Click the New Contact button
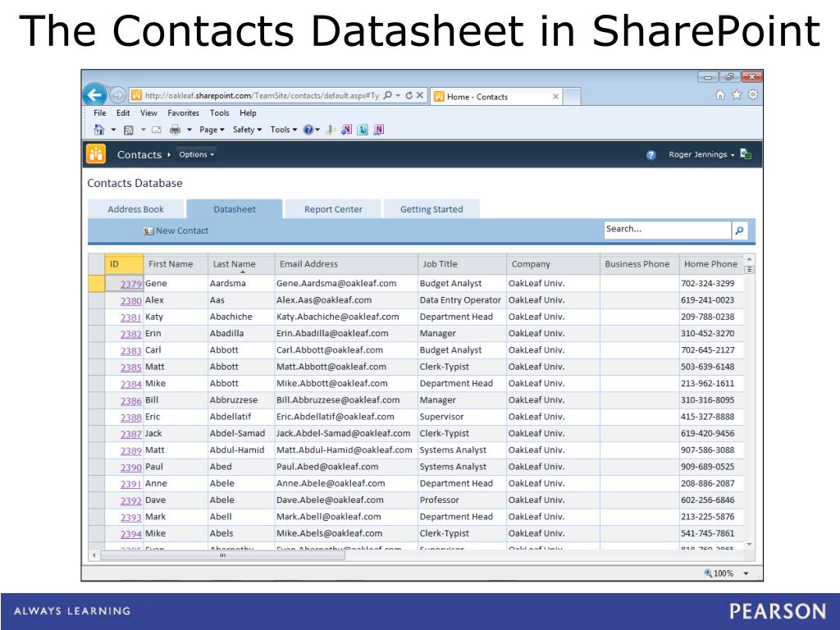 176,231
